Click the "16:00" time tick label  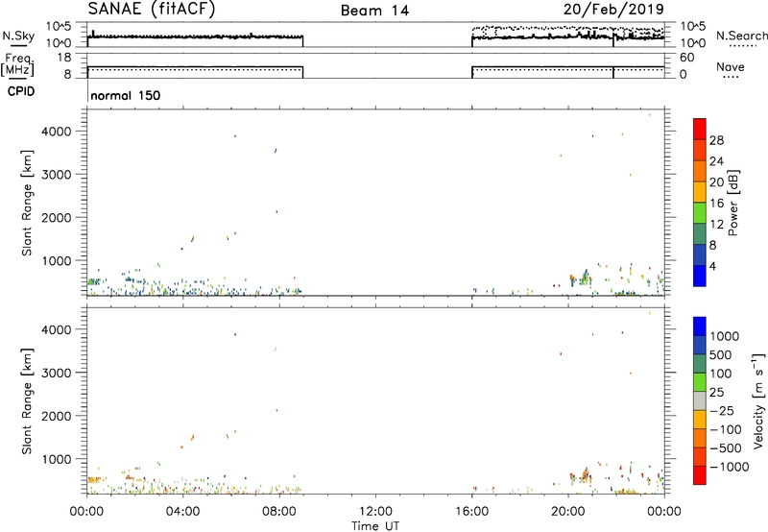click(471, 512)
